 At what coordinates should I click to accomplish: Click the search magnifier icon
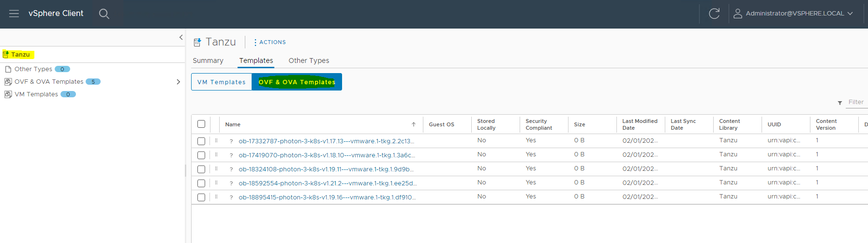click(104, 14)
